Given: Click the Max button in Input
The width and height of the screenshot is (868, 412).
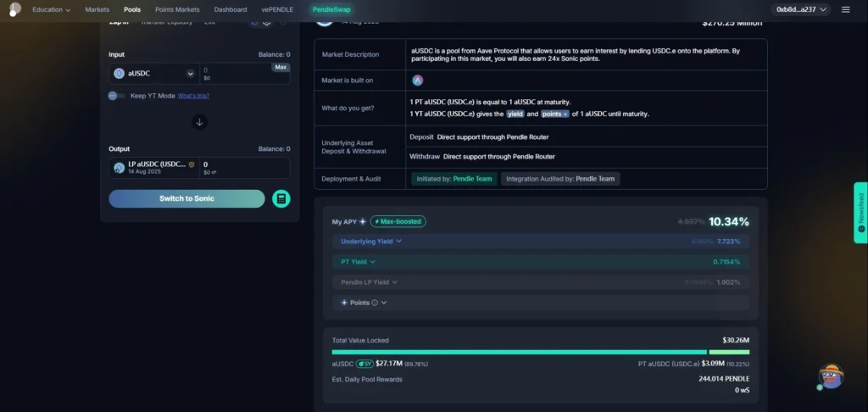Looking at the screenshot, I should 281,67.
